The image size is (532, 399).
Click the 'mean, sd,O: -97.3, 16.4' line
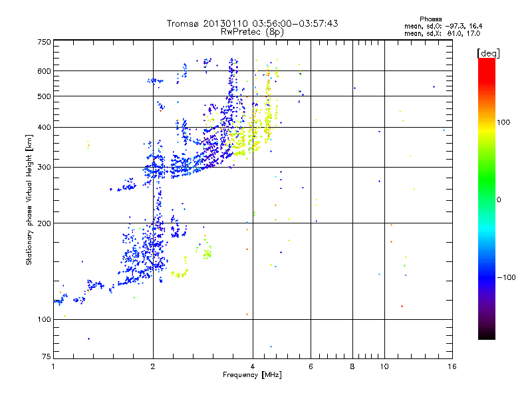(443, 26)
